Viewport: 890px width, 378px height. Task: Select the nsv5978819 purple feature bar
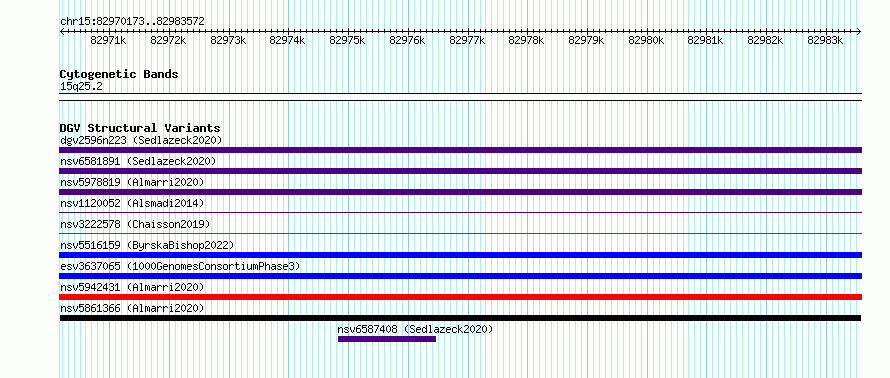(x=460, y=192)
